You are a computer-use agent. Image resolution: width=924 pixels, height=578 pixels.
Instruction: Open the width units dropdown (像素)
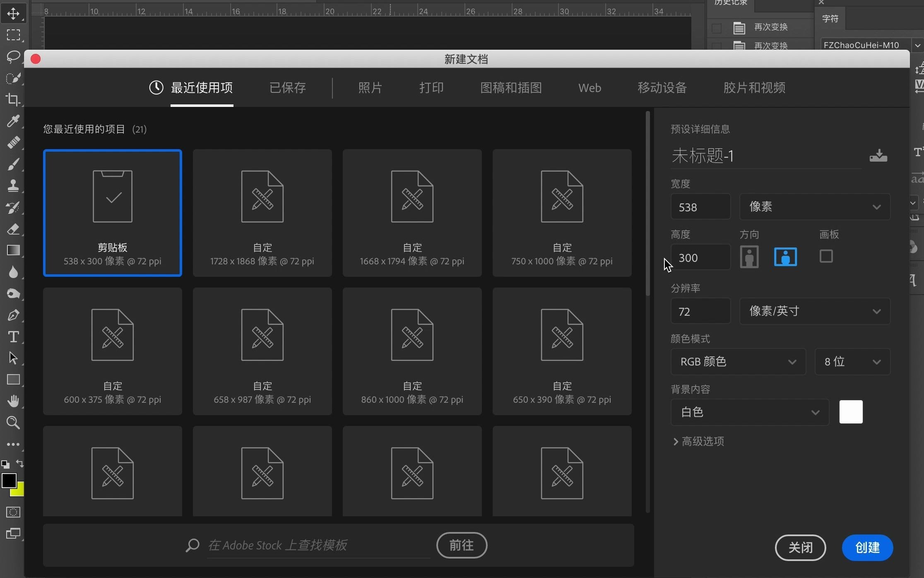pos(815,206)
